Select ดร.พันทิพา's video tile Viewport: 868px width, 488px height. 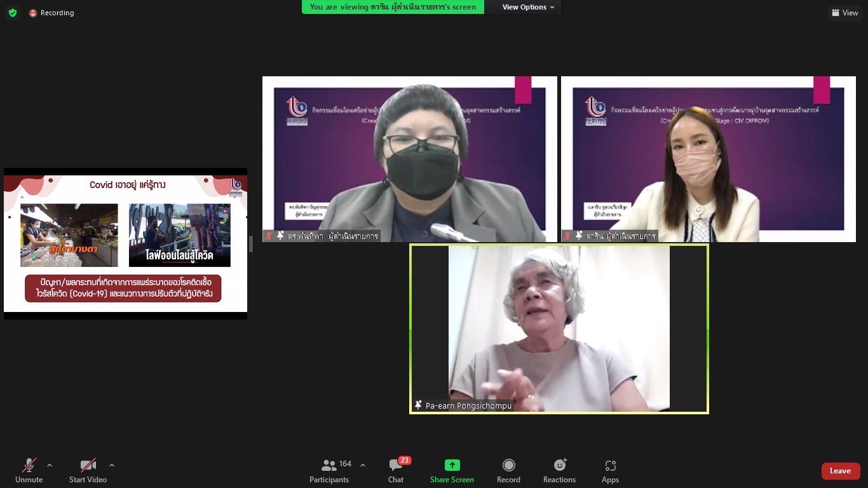(x=410, y=159)
